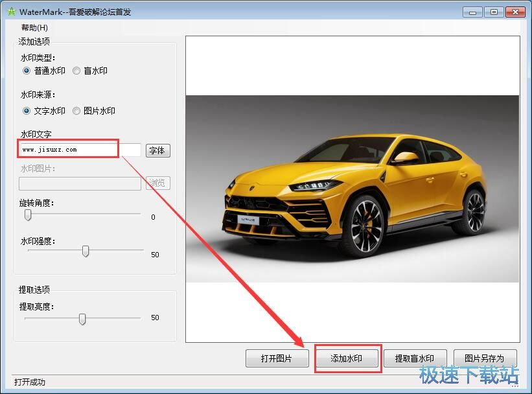The image size is (532, 394).
Task: Maximize the WaterMark window
Action: coord(494,12)
